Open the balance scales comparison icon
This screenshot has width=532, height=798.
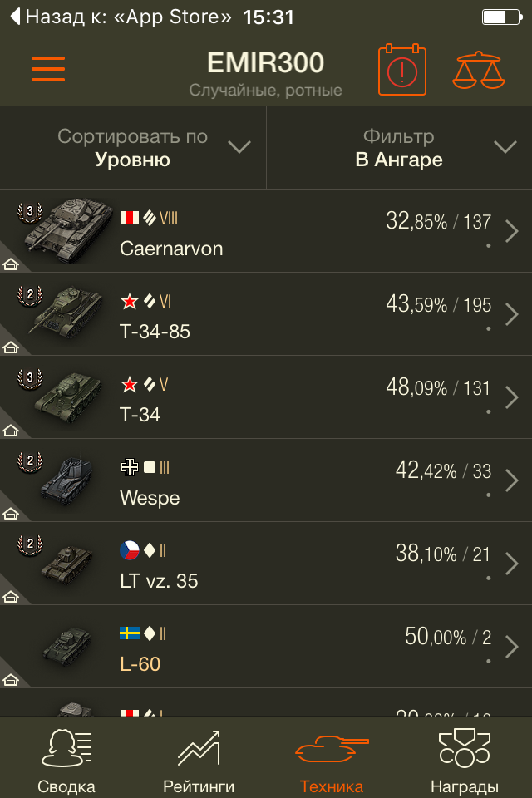pyautogui.click(x=477, y=71)
